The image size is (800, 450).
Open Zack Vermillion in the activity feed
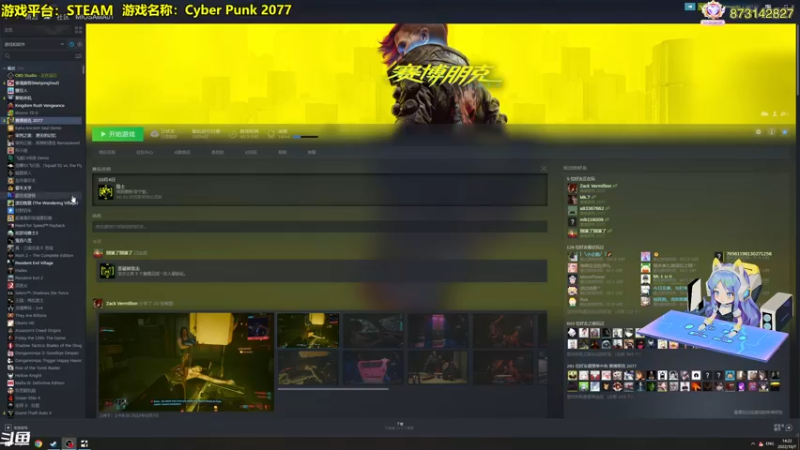pos(121,304)
